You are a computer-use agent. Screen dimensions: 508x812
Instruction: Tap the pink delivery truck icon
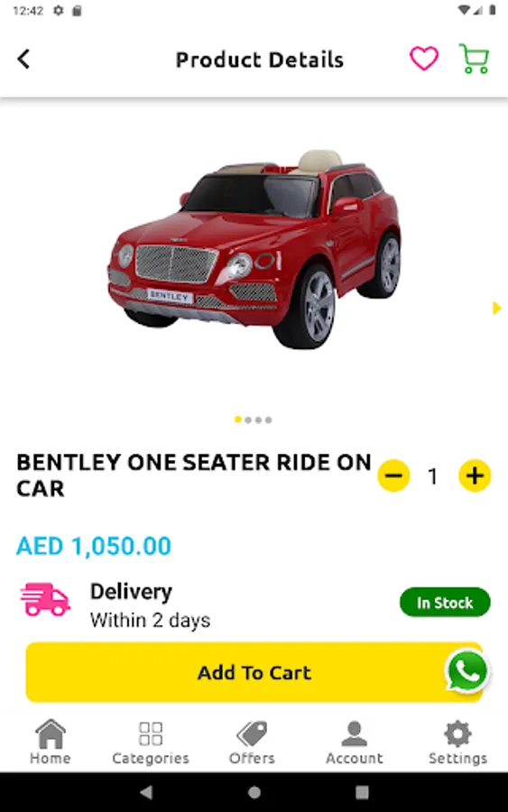45,599
